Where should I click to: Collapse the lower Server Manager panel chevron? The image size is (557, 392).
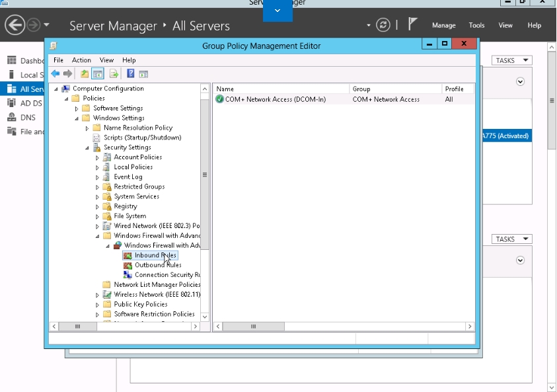(520, 260)
